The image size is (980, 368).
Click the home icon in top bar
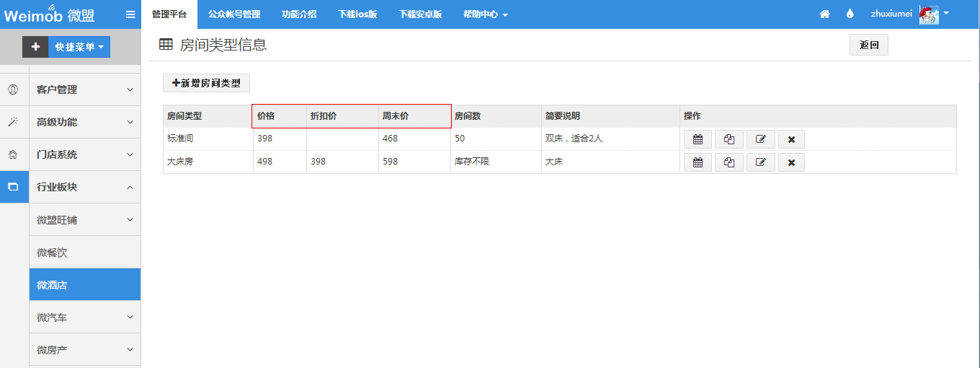click(x=824, y=14)
